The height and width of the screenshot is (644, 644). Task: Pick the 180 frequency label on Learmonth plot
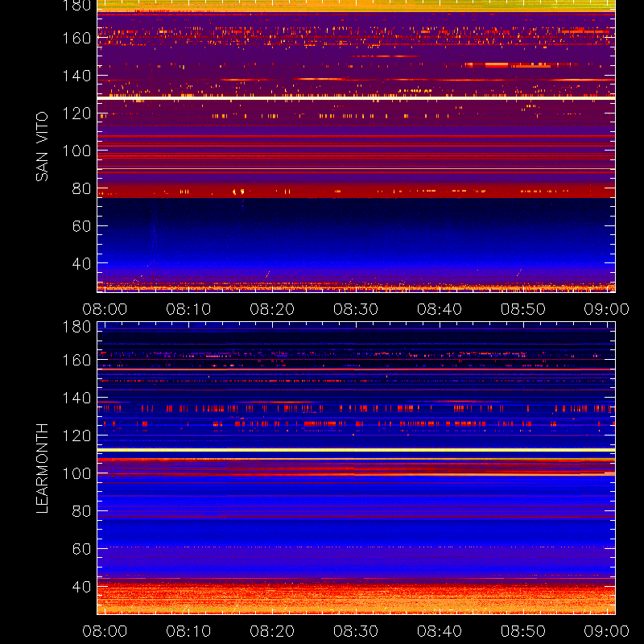[x=76, y=327]
